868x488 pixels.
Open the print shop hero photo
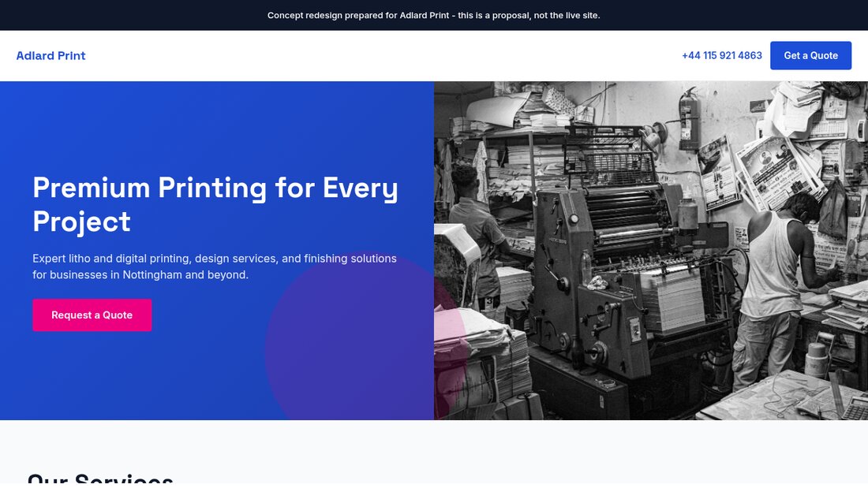pyautogui.click(x=651, y=251)
